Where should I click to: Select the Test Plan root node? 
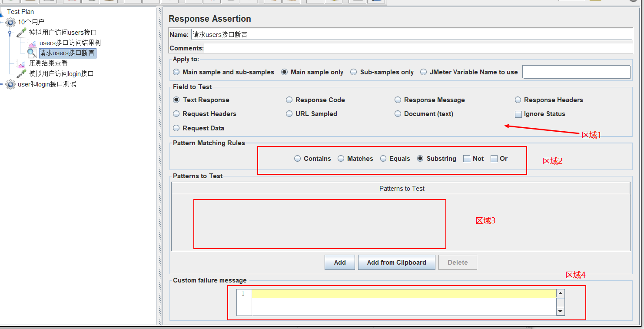[20, 12]
